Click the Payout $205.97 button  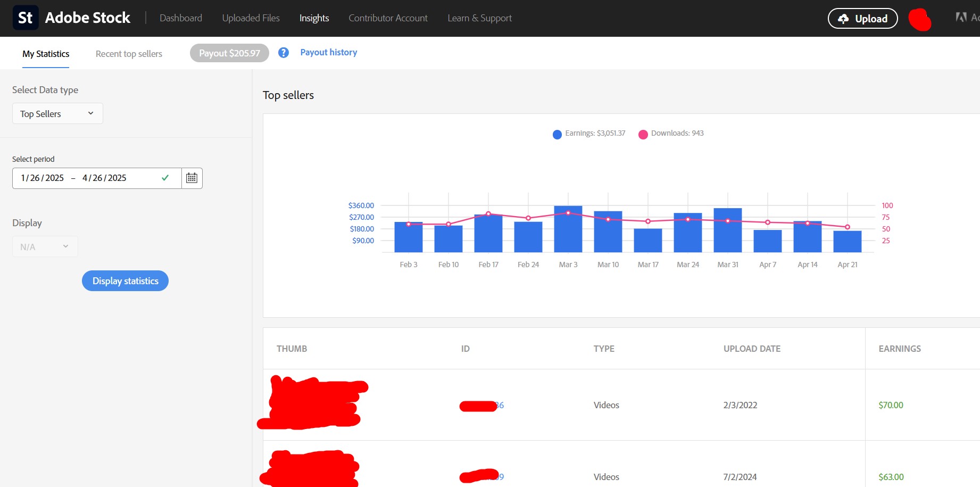(229, 53)
